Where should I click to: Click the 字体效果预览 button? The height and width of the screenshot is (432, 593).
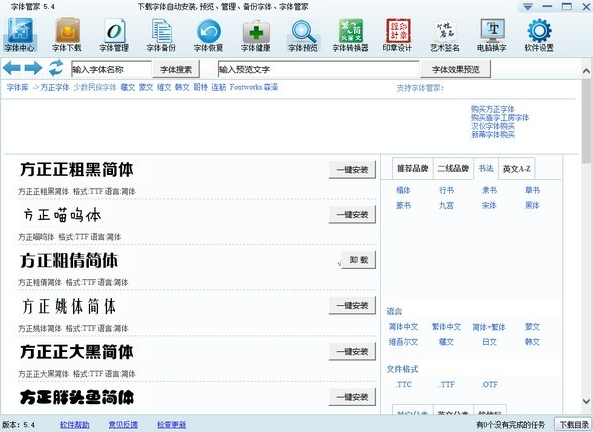[456, 69]
